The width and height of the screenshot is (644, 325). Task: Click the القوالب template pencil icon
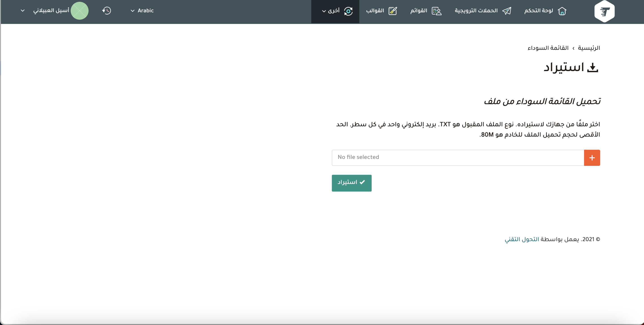tap(393, 11)
